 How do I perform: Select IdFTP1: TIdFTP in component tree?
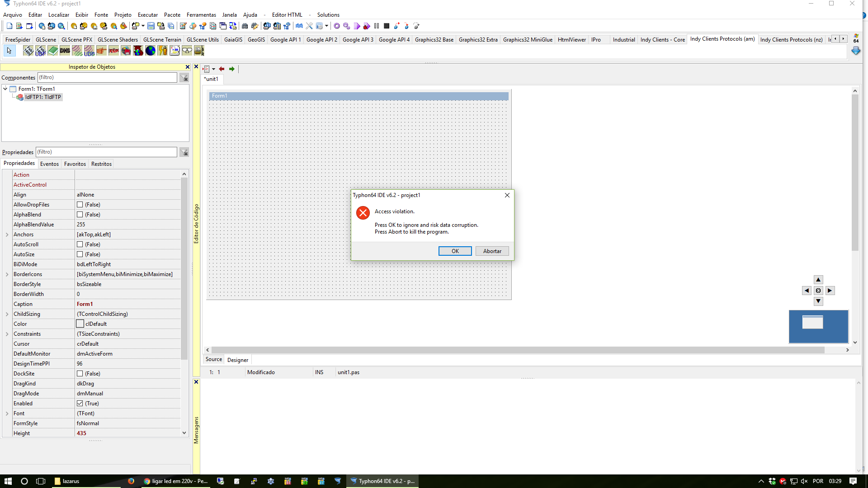(x=43, y=97)
